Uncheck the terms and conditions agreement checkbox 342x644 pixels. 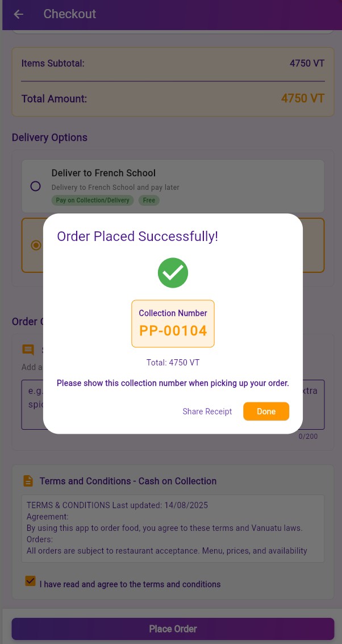[30, 581]
